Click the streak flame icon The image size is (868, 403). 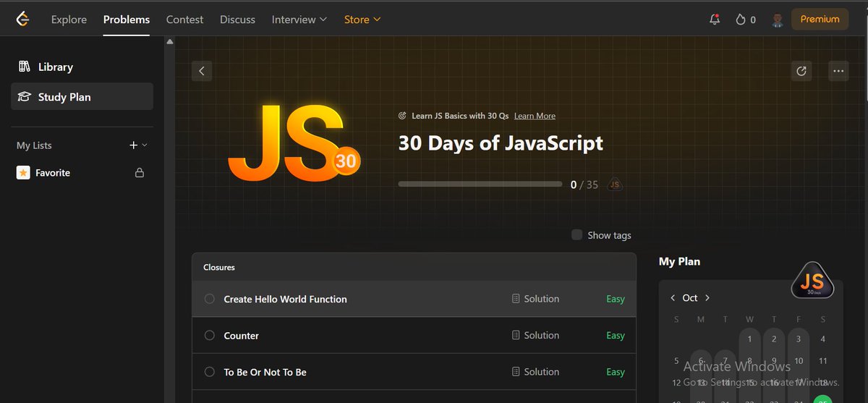[x=740, y=20]
